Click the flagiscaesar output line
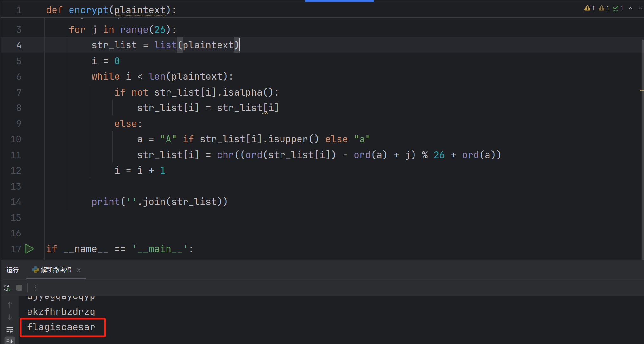This screenshot has height=344, width=644. [x=61, y=327]
